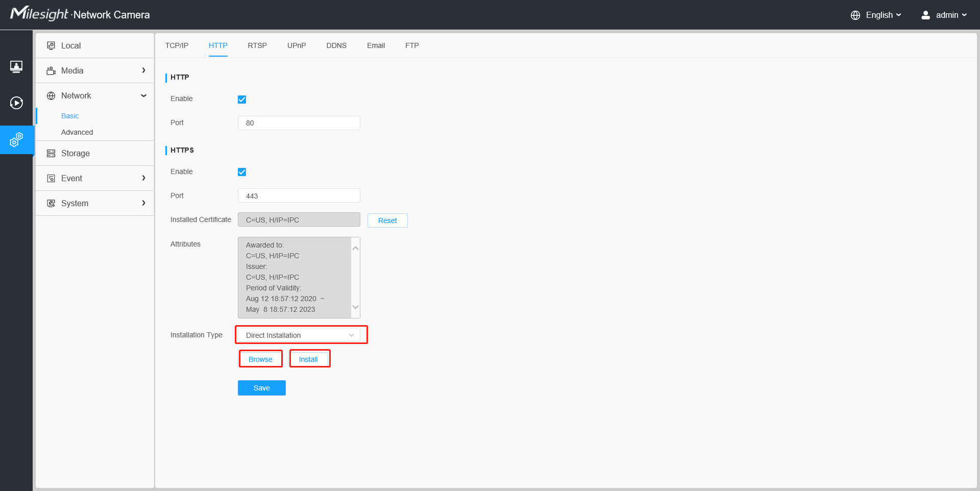Image resolution: width=980 pixels, height=491 pixels.
Task: Click the System menu icon
Action: [x=51, y=203]
